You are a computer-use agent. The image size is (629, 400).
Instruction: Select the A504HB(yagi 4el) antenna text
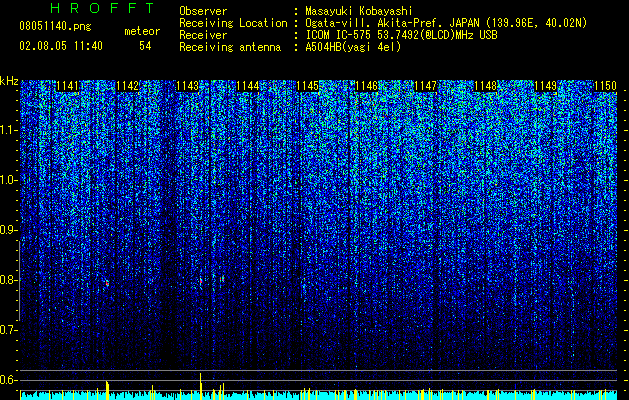(353, 47)
